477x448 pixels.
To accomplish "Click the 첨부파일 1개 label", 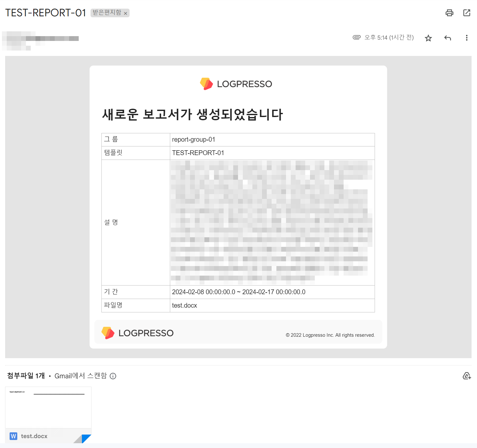I will click(26, 376).
